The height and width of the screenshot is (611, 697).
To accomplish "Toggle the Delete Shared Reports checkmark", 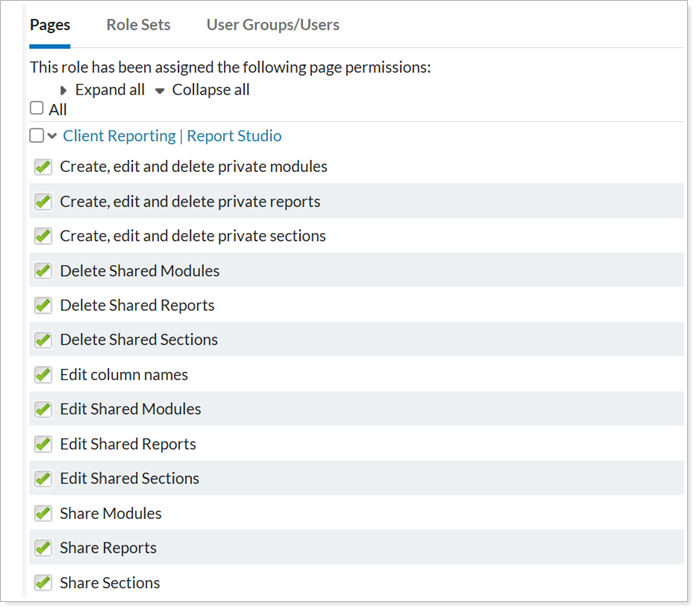I will click(x=43, y=306).
